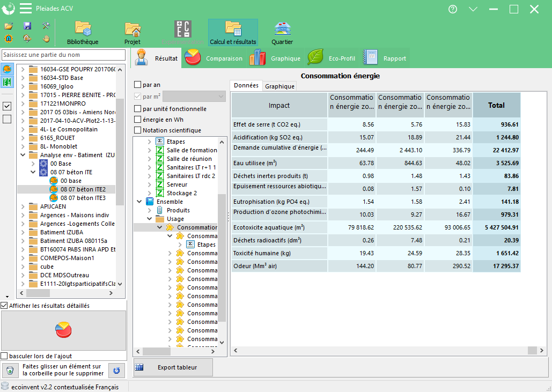Click the pie chart comparison drop area

pos(63,330)
